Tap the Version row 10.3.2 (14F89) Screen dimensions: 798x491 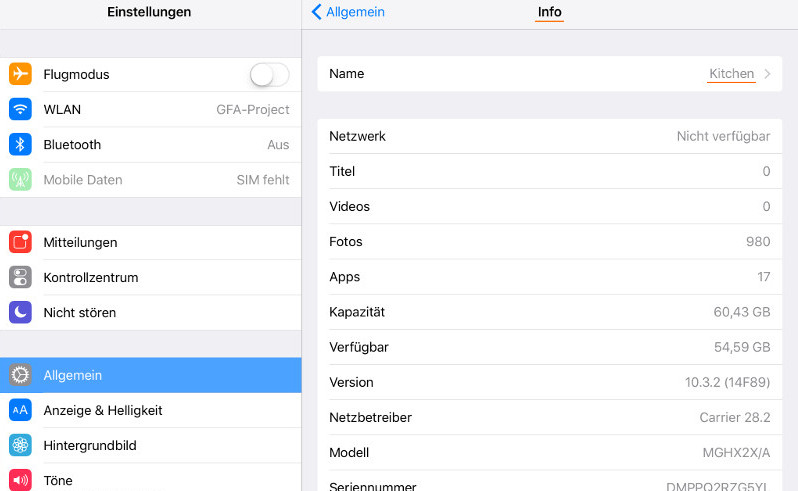coord(549,382)
